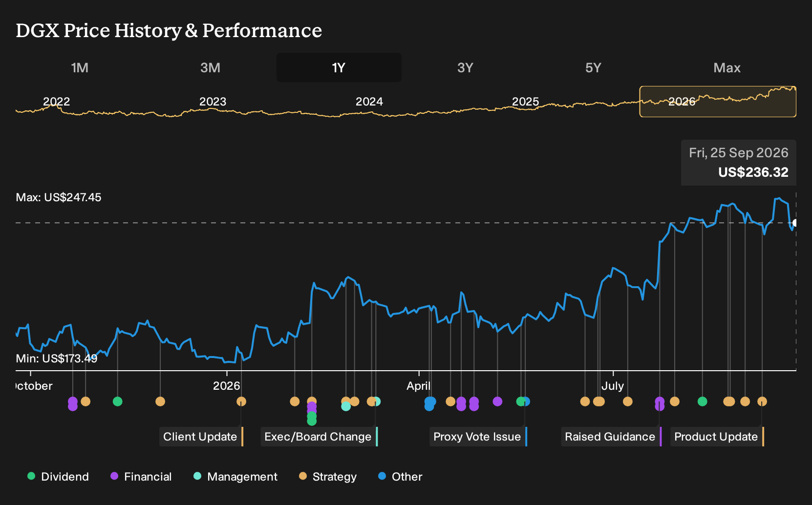Click the Min: US$173.49 label
This screenshot has width=812, height=505.
[x=57, y=358]
